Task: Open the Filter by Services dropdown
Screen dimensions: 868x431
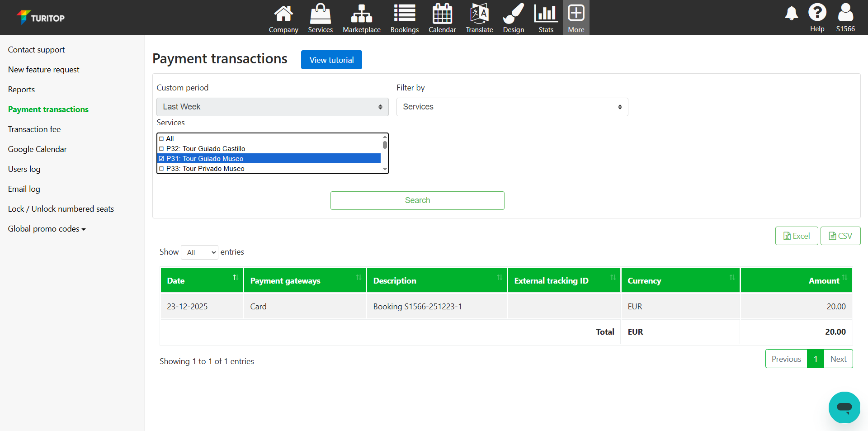Action: click(512, 107)
